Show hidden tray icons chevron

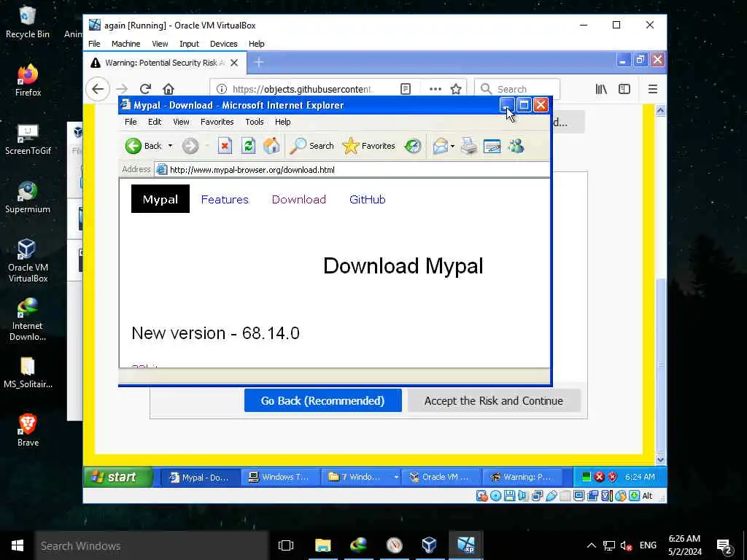(x=591, y=545)
